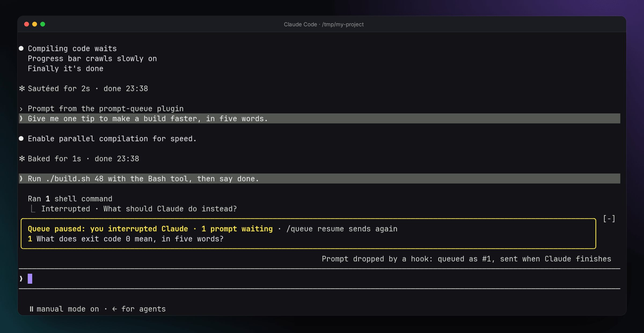Click the asterisk beside 'Baked for 1s'
This screenshot has width=644, height=333.
(x=22, y=159)
